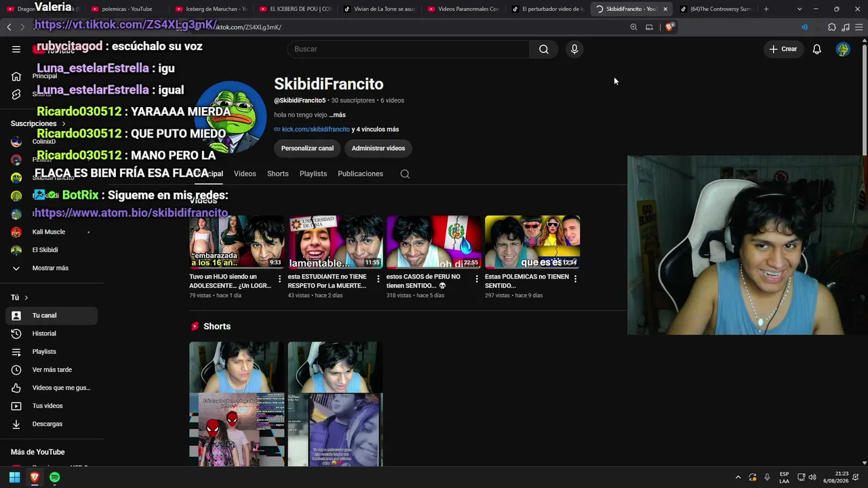The image size is (868, 488).
Task: Open Historial in the sidebar
Action: click(x=52, y=333)
